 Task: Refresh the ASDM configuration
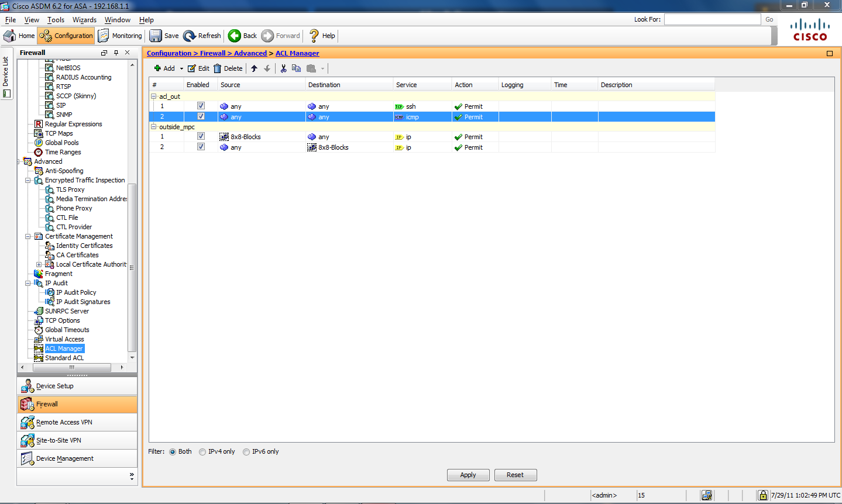tap(202, 36)
